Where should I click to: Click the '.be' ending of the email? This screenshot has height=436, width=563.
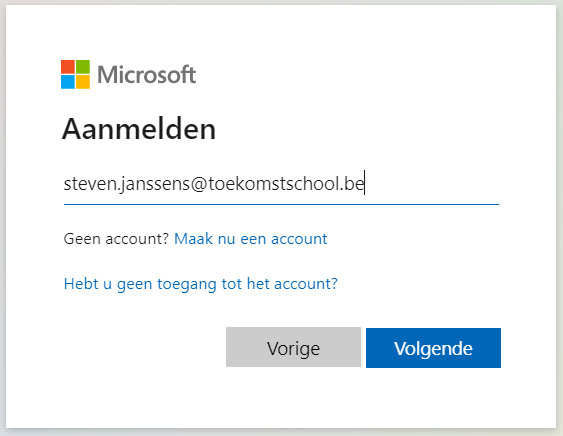(352, 184)
